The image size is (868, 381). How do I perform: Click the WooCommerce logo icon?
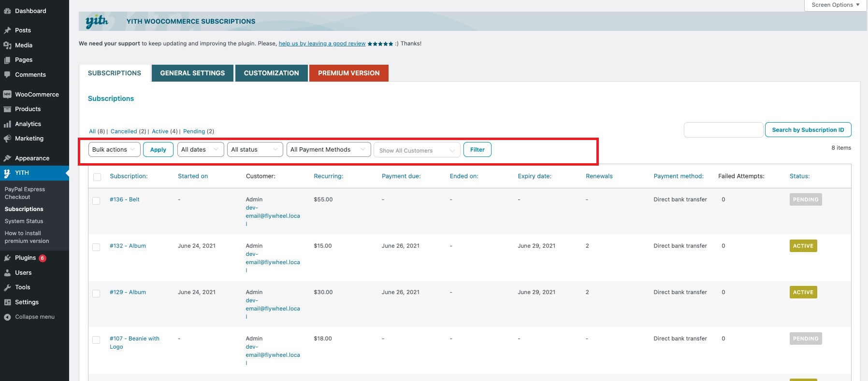(x=7, y=94)
